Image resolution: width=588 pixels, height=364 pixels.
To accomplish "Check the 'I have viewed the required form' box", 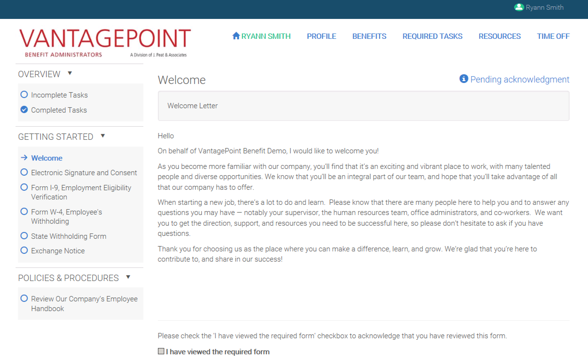I will [x=161, y=351].
